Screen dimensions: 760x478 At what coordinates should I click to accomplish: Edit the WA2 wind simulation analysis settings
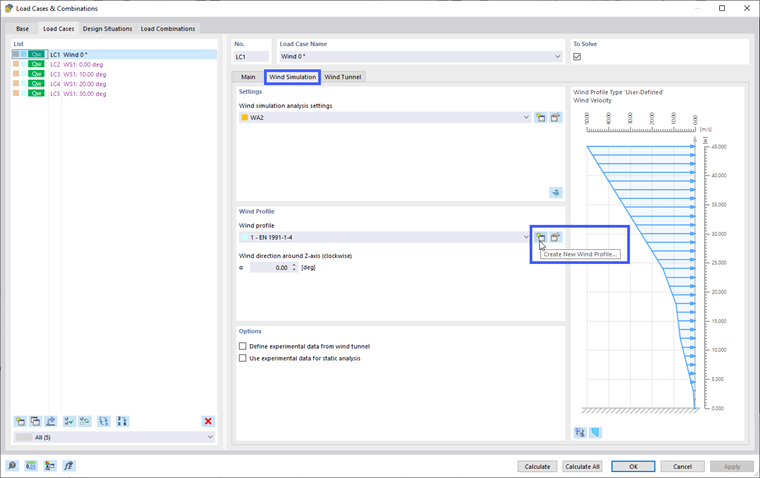tap(555, 117)
